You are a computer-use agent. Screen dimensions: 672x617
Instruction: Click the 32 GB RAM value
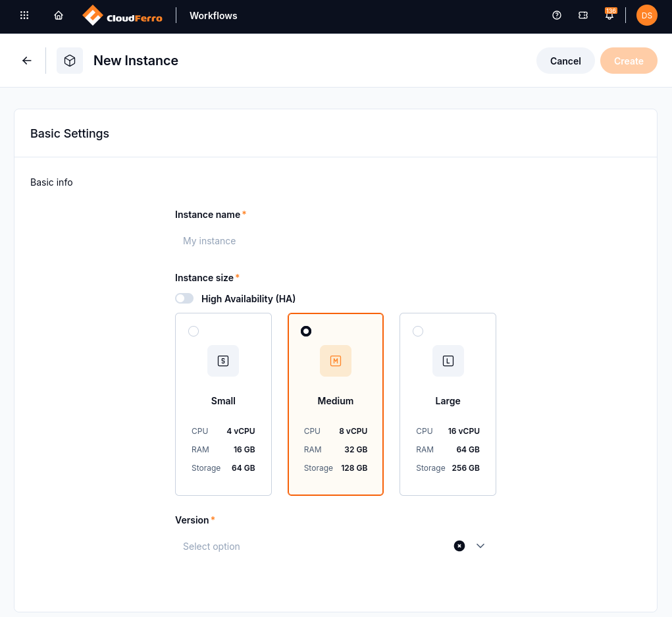click(x=356, y=449)
